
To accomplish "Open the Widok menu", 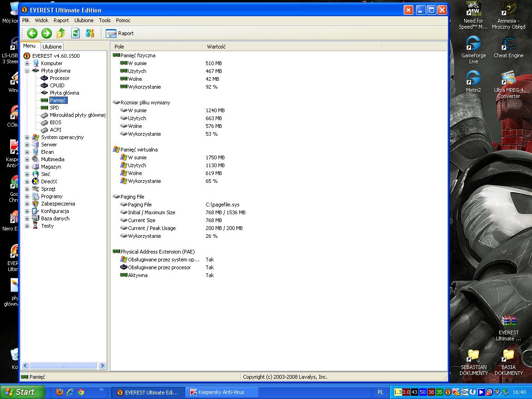I will pos(42,20).
